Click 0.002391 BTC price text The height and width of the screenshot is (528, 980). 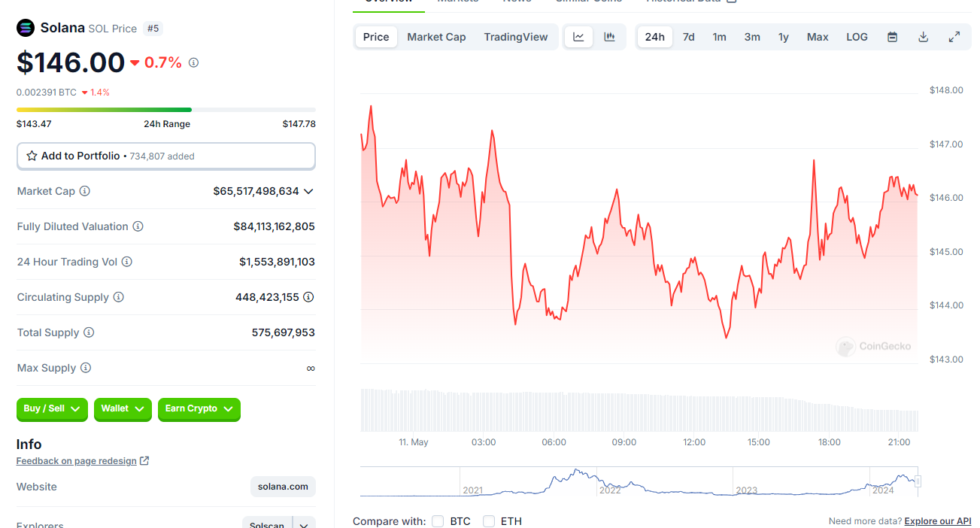pos(47,93)
